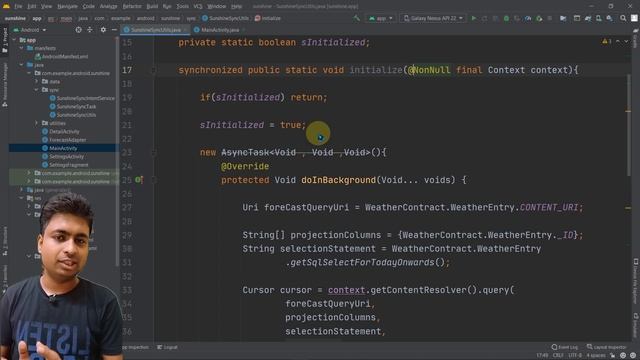The height and width of the screenshot is (360, 640).
Task: Click the Attach Debugger to Android Process icon
Action: (x=539, y=18)
